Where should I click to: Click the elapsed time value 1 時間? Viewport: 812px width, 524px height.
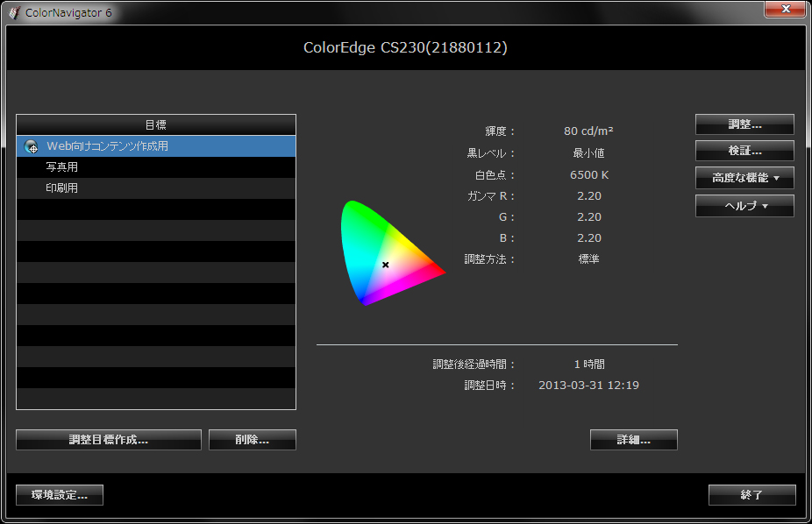pyautogui.click(x=589, y=365)
